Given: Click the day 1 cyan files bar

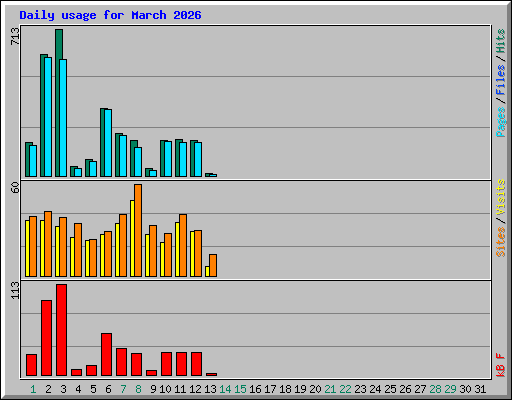Looking at the screenshot, I should pyautogui.click(x=33, y=161).
